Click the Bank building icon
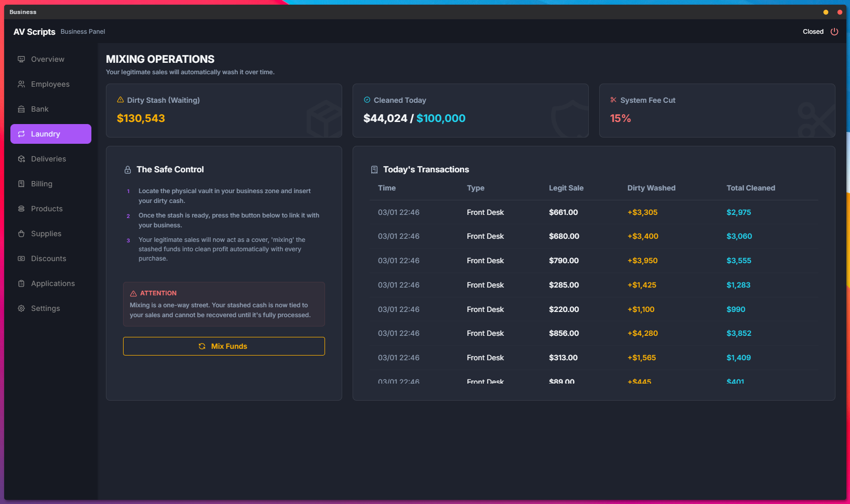 21,109
